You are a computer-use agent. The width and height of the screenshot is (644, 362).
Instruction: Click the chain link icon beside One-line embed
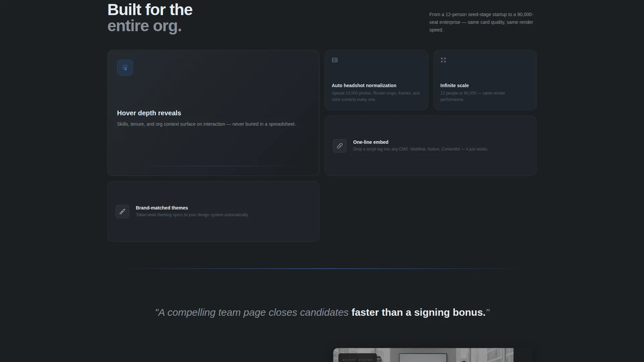pos(340,146)
